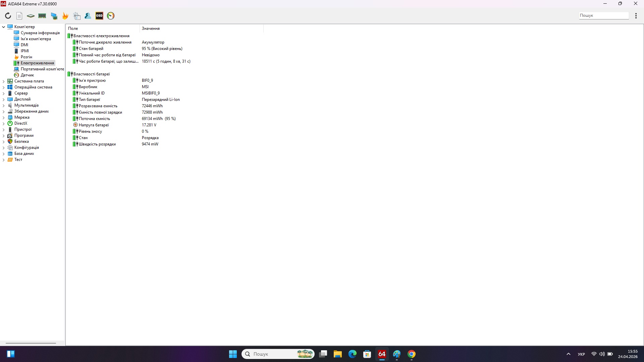The image size is (644, 362).
Task: Open the three-dot menu near search
Action: pos(636,15)
